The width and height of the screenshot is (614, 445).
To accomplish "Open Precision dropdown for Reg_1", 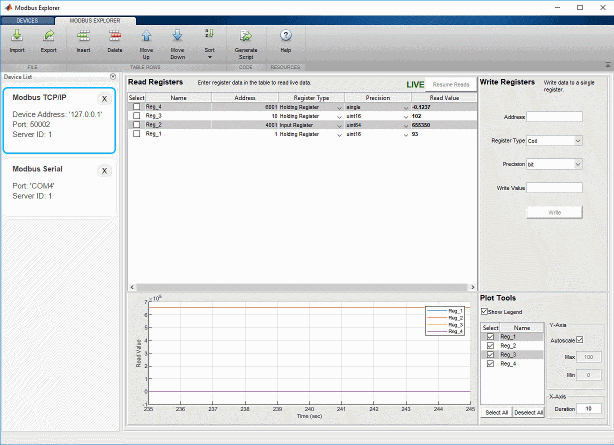I will tap(406, 134).
